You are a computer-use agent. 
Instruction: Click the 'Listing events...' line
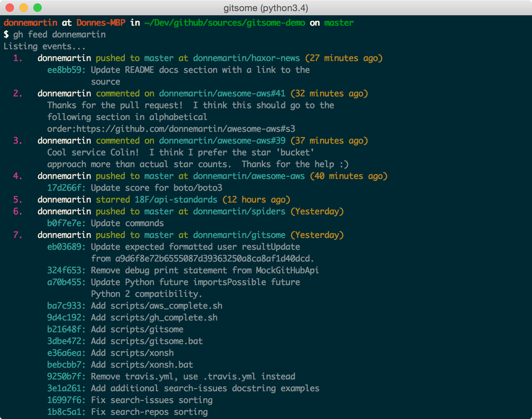pos(44,46)
